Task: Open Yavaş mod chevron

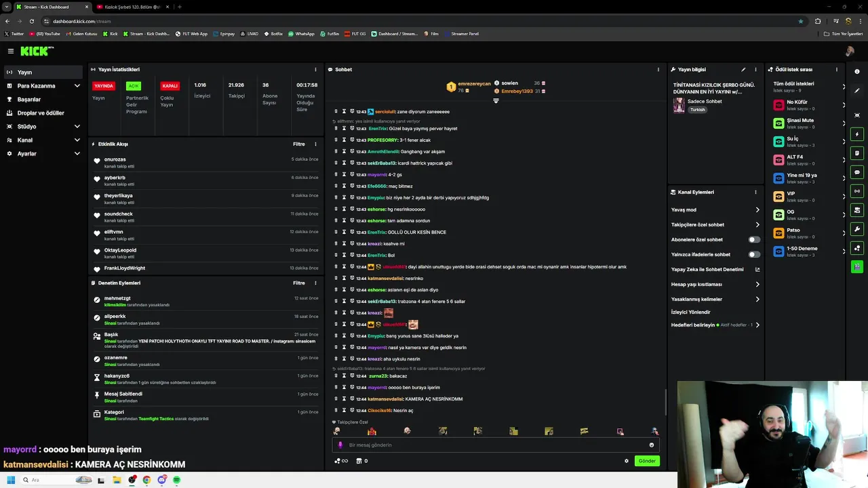Action: [757, 209]
